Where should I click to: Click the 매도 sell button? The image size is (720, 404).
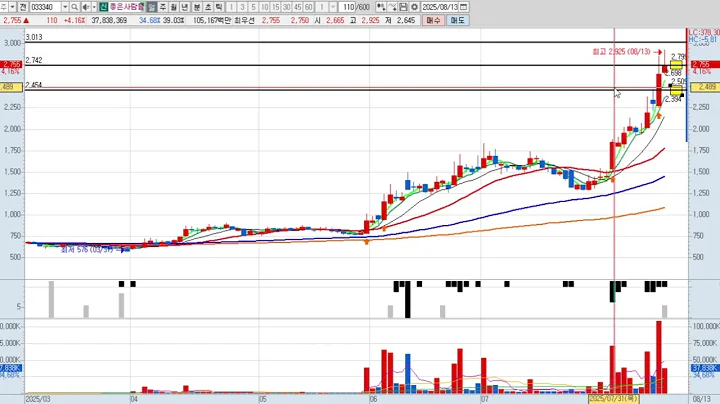point(457,20)
